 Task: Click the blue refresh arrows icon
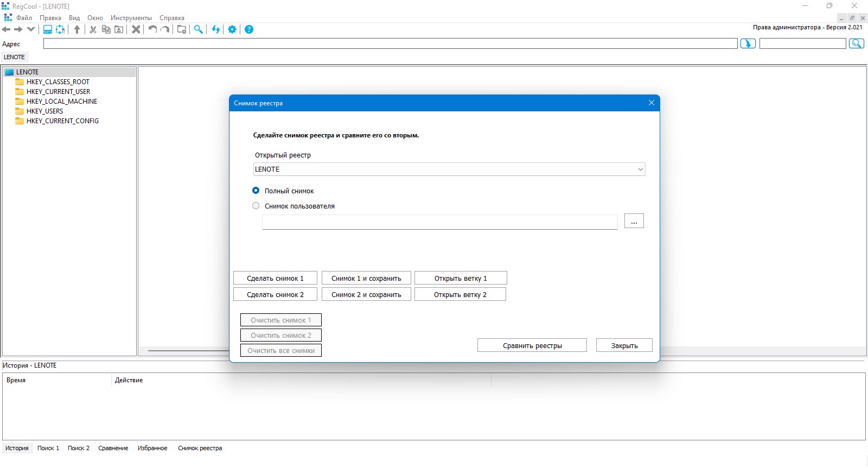216,29
